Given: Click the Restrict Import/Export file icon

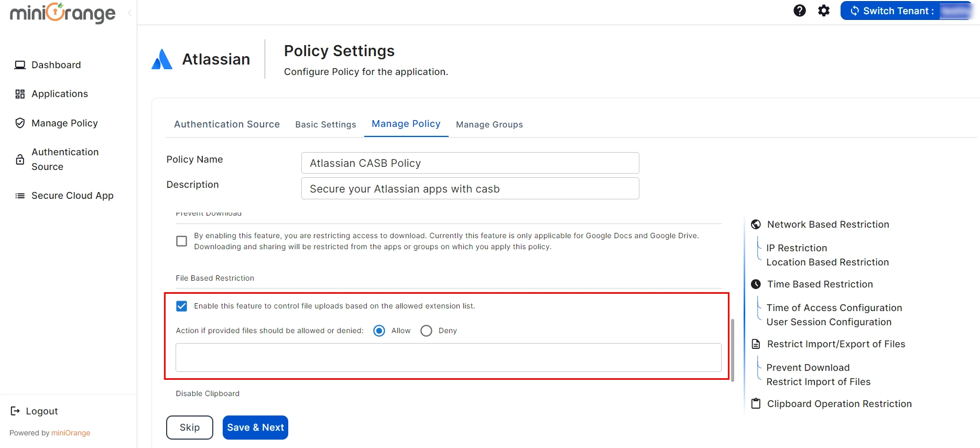Looking at the screenshot, I should point(756,344).
